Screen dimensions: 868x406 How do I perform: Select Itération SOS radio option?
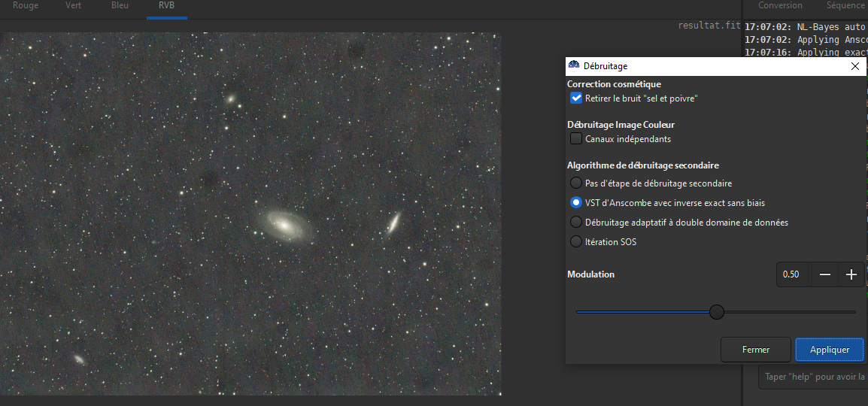(576, 241)
